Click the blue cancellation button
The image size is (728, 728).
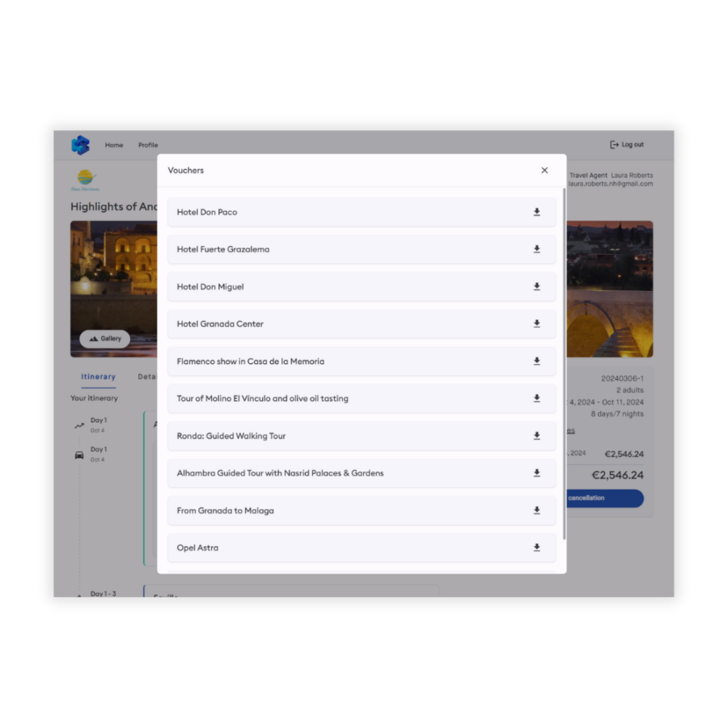[604, 497]
